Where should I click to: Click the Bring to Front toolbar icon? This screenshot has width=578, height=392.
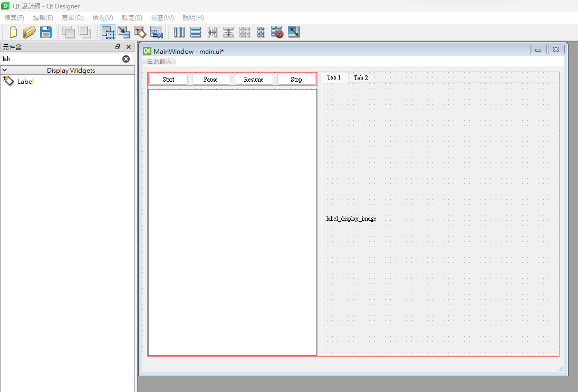pyautogui.click(x=84, y=32)
